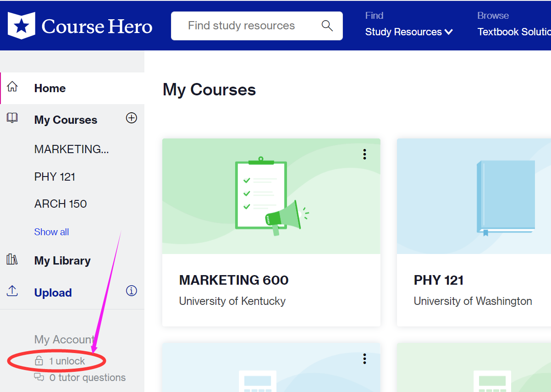Click the Upload arrow icon
This screenshot has width=551, height=392.
[12, 291]
